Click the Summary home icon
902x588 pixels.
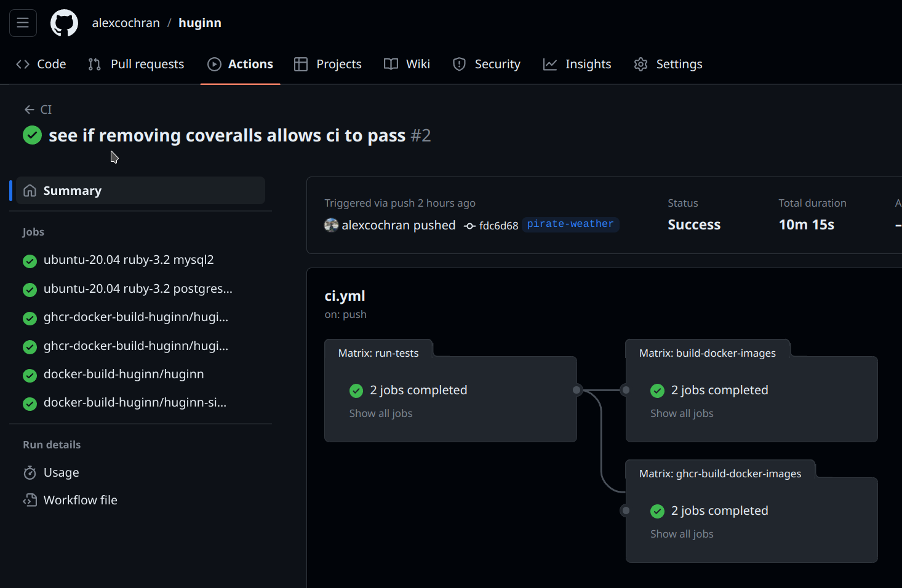tap(30, 191)
